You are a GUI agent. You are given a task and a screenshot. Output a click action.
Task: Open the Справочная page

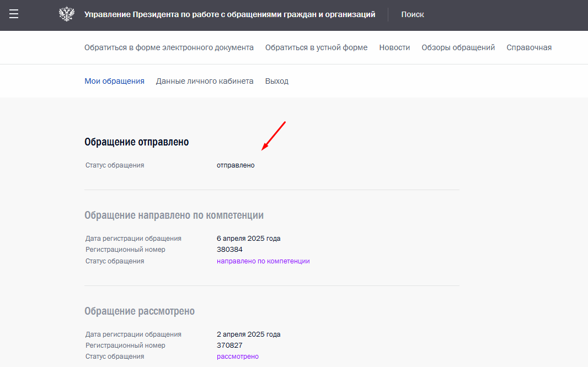(x=529, y=47)
